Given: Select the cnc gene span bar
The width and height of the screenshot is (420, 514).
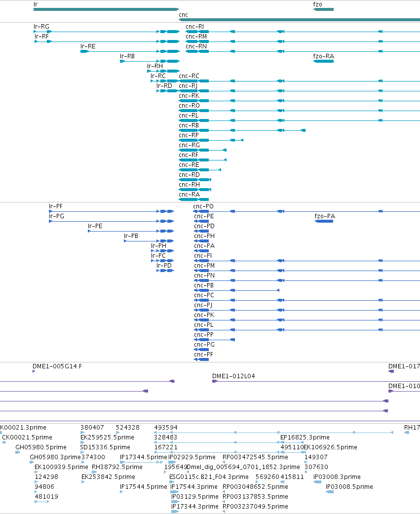Looking at the screenshot, I should [299, 20].
